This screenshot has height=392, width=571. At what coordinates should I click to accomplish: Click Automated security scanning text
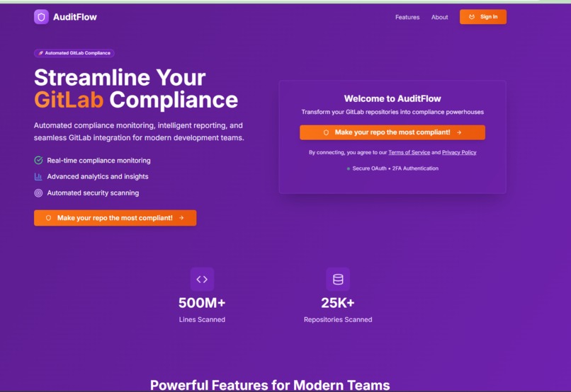[x=93, y=192]
